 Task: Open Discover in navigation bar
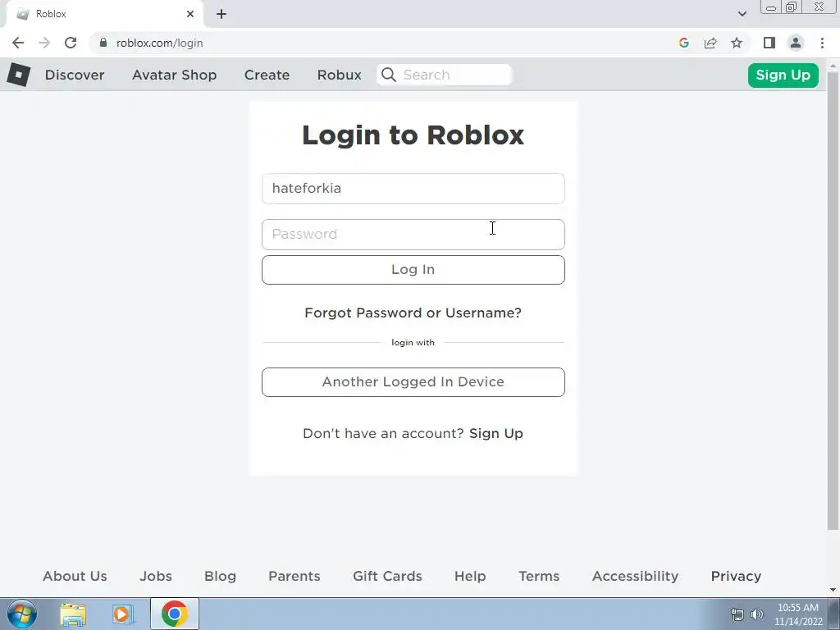click(x=75, y=75)
